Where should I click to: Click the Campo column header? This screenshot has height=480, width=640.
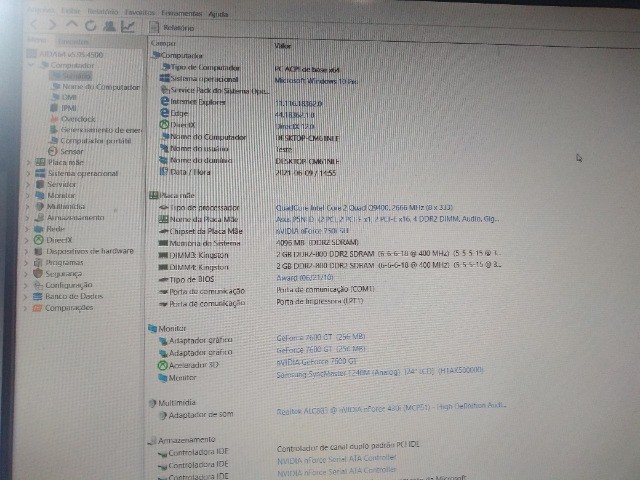[x=163, y=43]
